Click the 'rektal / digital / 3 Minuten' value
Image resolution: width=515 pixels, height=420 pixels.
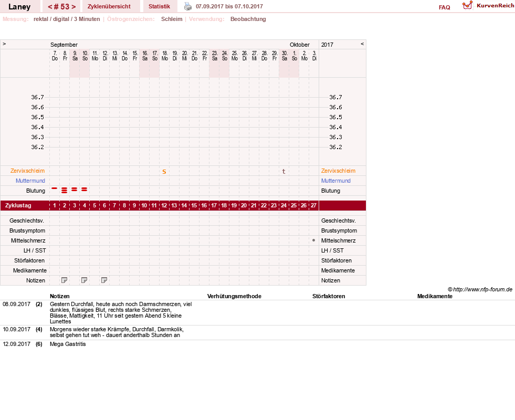[67, 19]
